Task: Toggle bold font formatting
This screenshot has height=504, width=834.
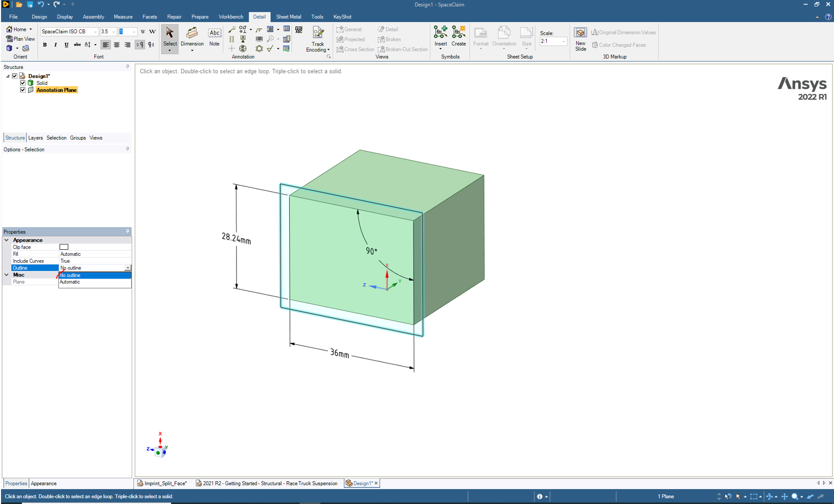Action: [45, 45]
